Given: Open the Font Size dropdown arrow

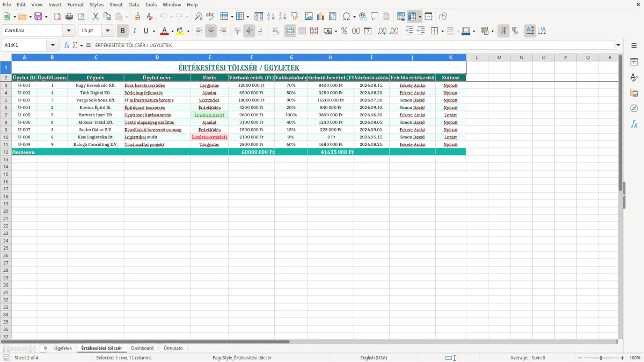Looking at the screenshot, I should [107, 31].
